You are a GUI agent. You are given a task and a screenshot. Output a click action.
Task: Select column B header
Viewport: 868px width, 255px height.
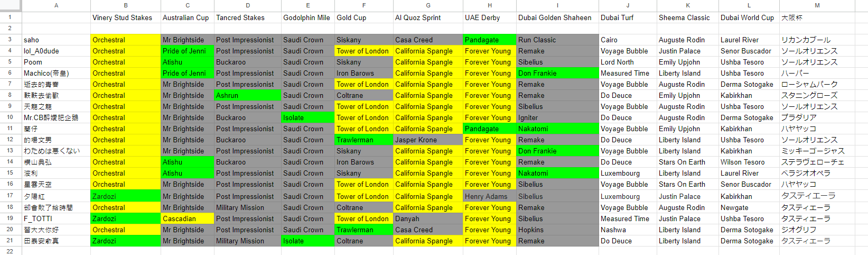(x=126, y=5)
